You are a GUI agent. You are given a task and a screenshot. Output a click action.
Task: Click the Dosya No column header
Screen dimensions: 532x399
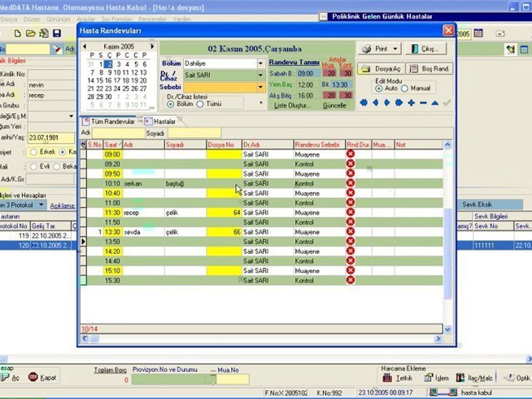224,145
